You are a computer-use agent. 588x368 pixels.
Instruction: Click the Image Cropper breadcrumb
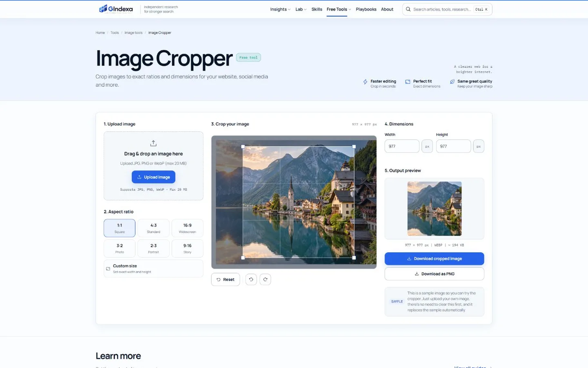(160, 33)
